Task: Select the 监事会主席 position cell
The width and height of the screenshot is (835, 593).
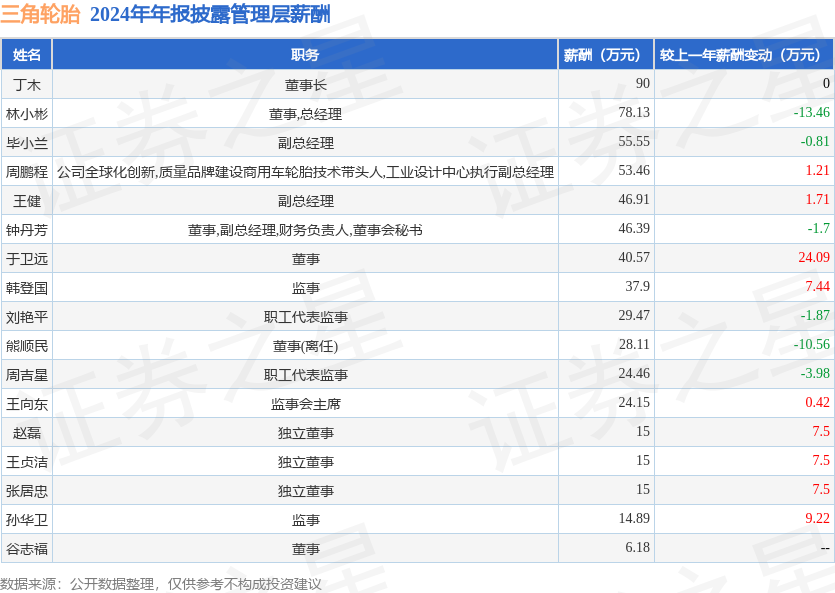Action: pos(305,404)
